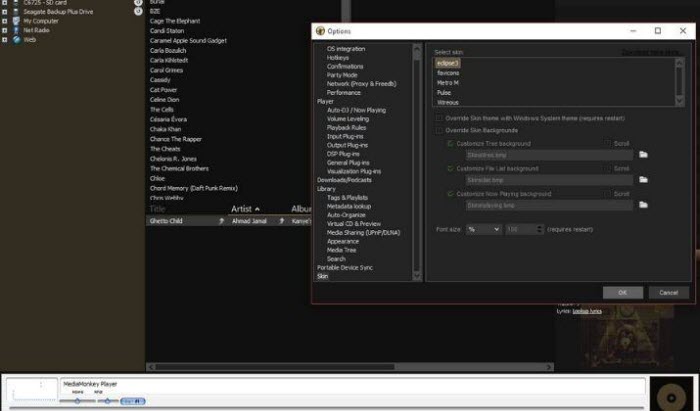Image resolution: width=700 pixels, height=411 pixels.
Task: Click sync icon beside Seagate Backup Plus Drive
Action: (138, 12)
